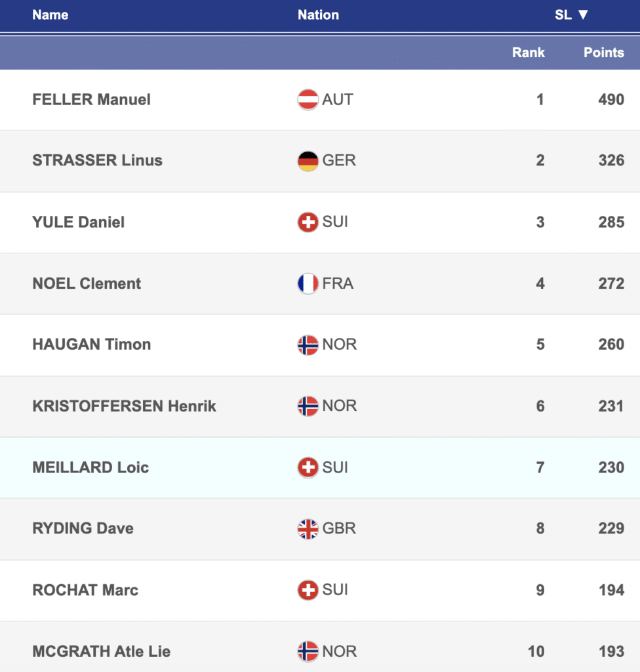Viewport: 640px width, 672px height.
Task: Open MCGRATH Atle Lie profile
Action: tap(101, 652)
